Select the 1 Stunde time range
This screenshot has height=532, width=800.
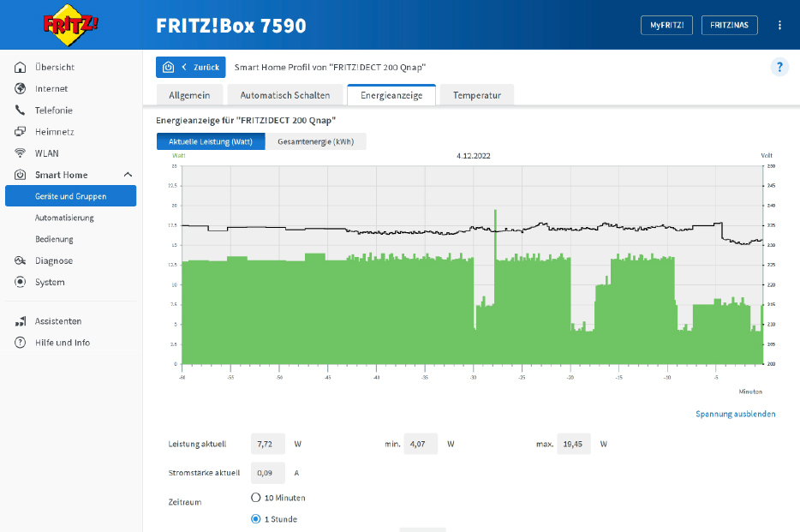point(255,519)
